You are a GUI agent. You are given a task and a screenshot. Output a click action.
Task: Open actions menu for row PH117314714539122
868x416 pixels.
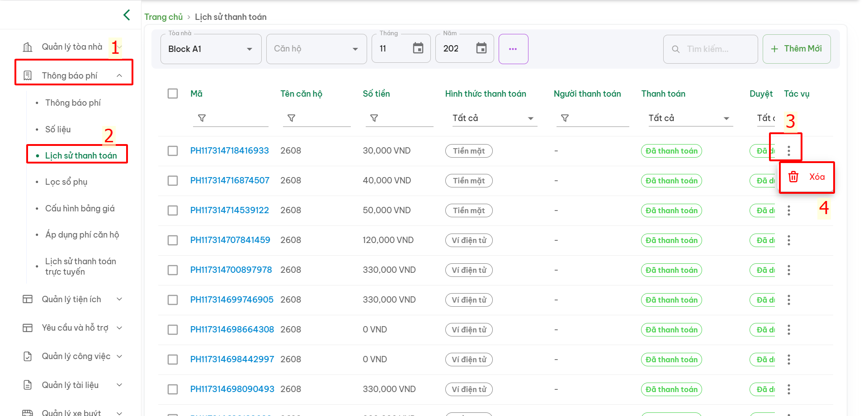point(789,210)
